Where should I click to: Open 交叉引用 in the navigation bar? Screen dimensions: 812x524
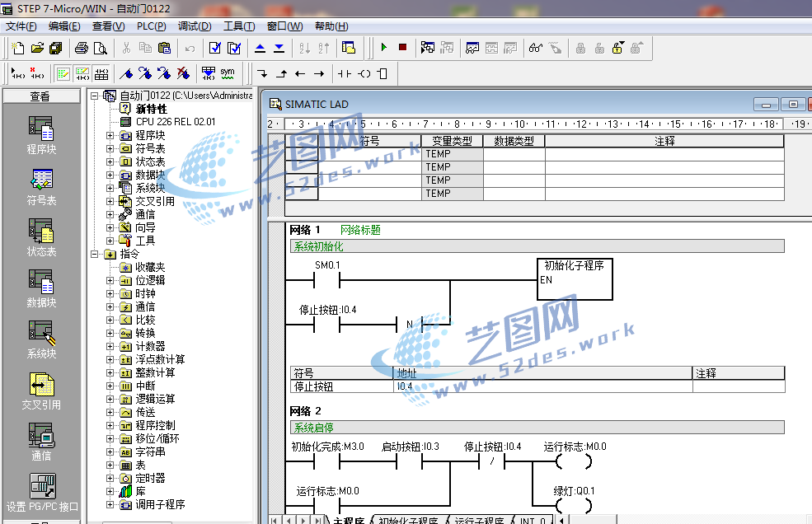click(x=41, y=391)
